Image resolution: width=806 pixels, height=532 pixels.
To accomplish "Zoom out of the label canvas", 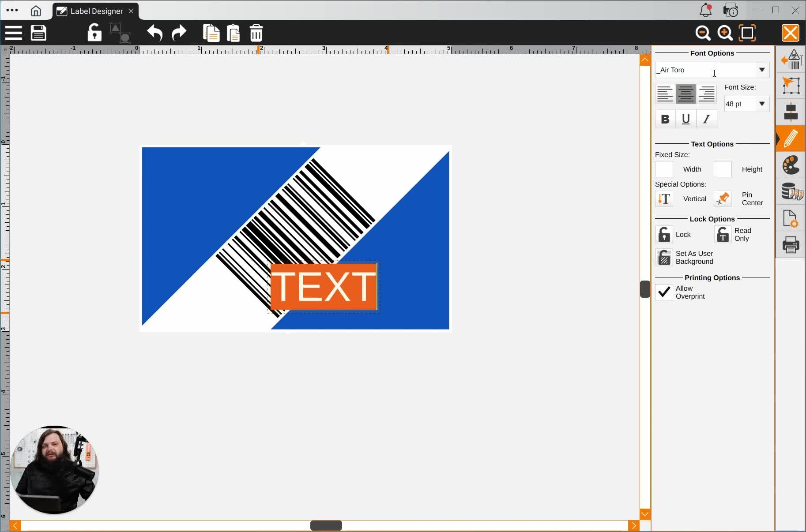I will pos(703,33).
